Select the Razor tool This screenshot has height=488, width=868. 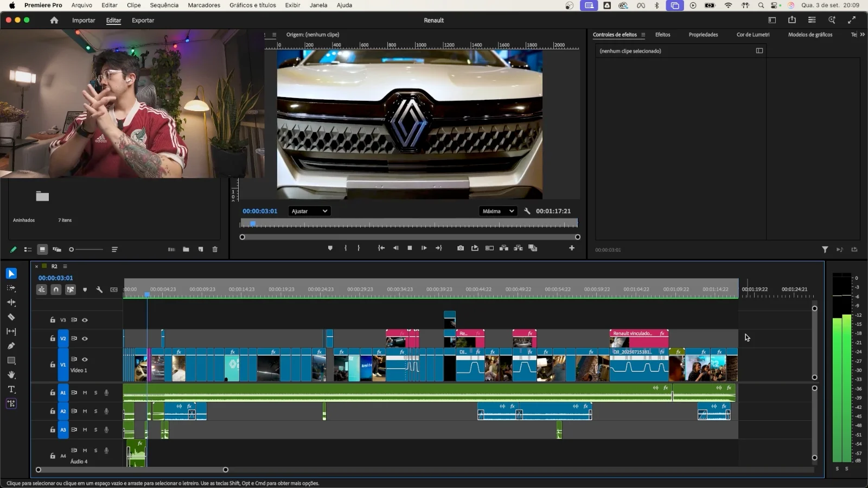click(x=11, y=317)
